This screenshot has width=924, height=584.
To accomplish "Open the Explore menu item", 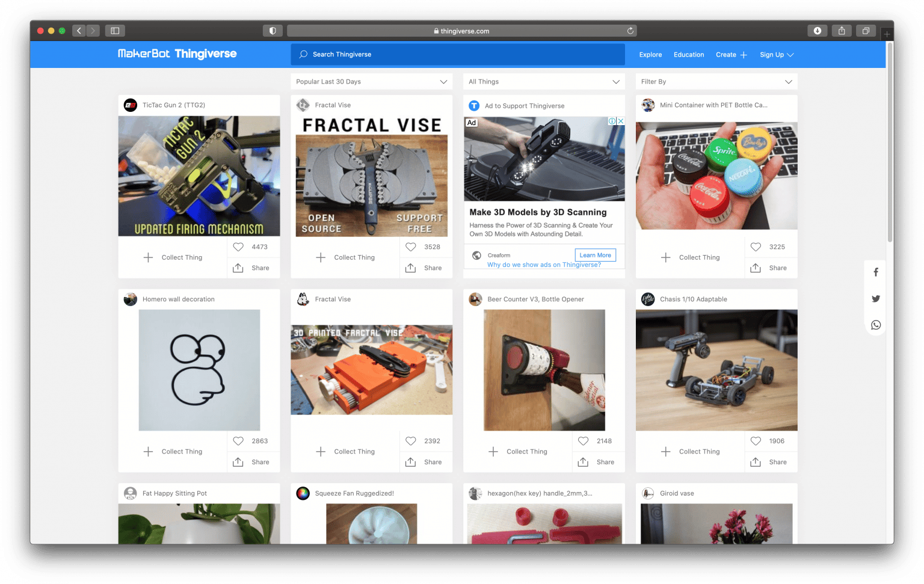I will [650, 55].
